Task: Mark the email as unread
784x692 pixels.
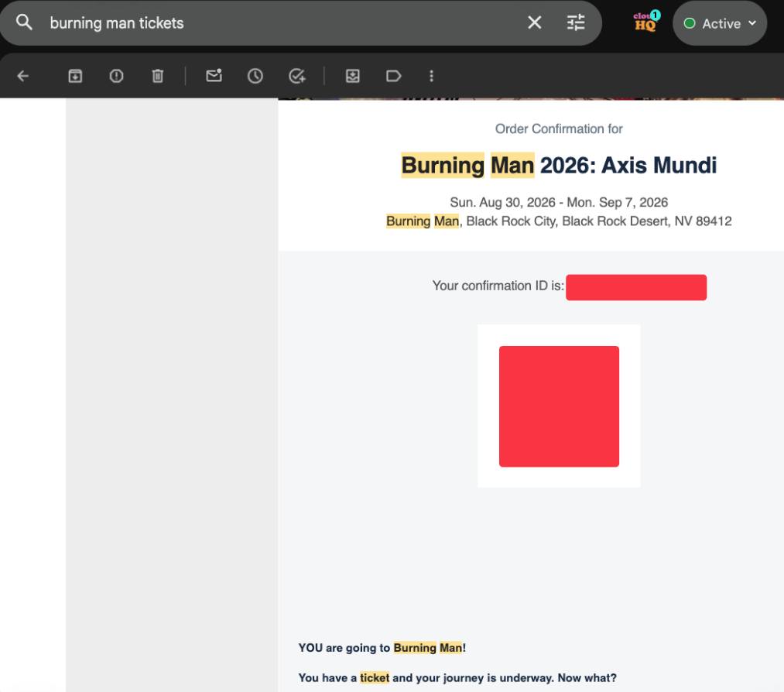Action: (x=214, y=76)
